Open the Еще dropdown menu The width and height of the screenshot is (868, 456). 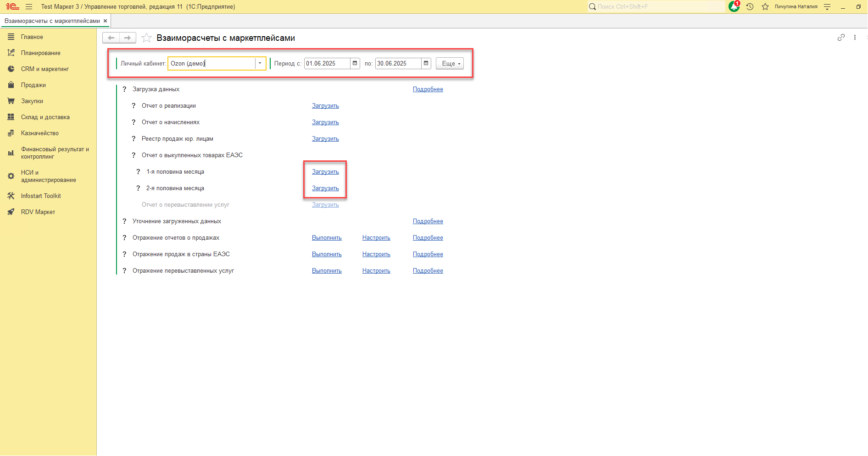tap(450, 64)
